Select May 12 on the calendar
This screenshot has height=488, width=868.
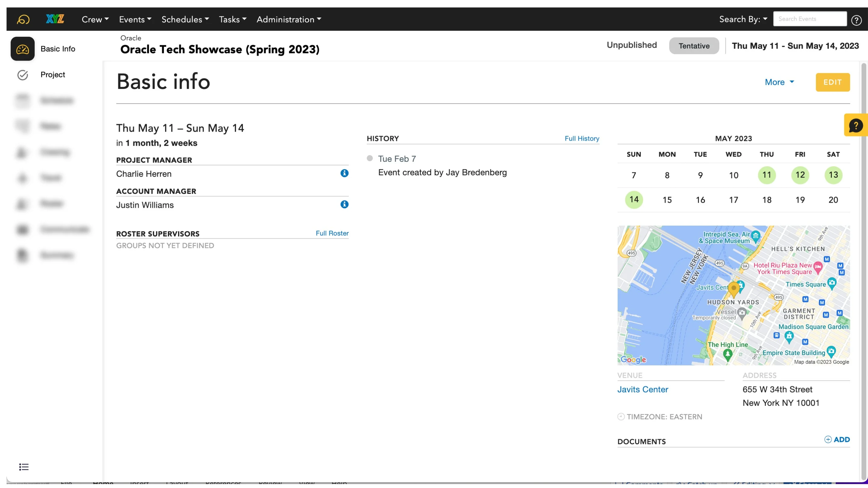tap(800, 175)
